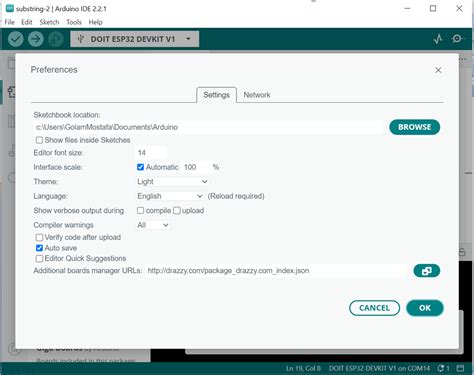Click Ln 19, Col 8 in status bar

pyautogui.click(x=303, y=368)
